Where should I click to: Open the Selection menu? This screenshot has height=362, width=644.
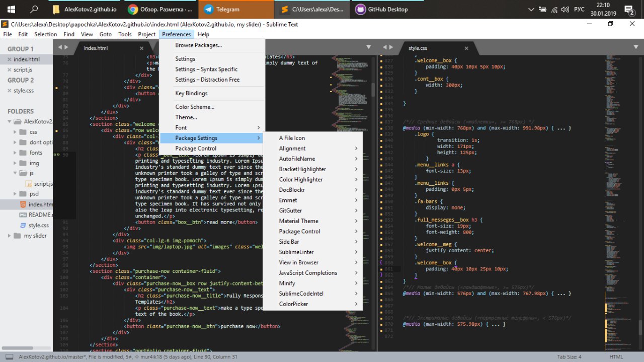tap(46, 34)
